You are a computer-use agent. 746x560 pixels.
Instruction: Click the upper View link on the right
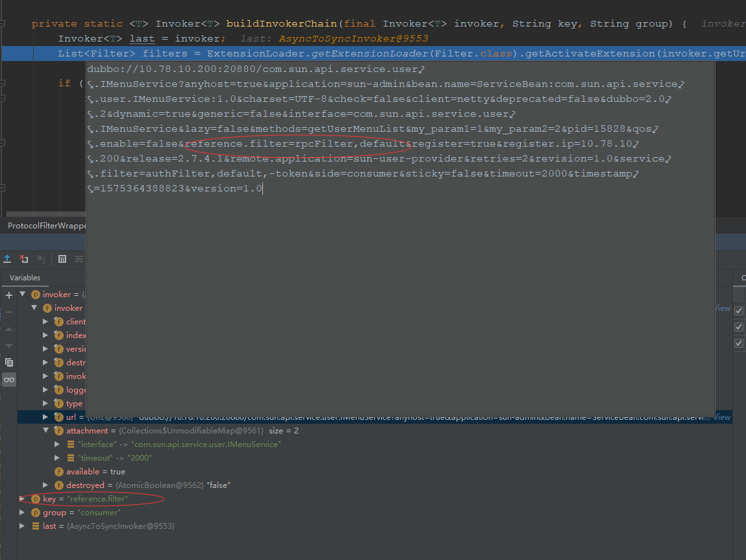(x=721, y=308)
